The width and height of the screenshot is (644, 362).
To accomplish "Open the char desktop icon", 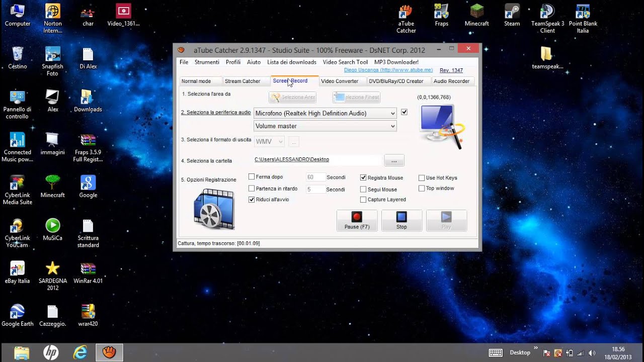I will point(88,15).
